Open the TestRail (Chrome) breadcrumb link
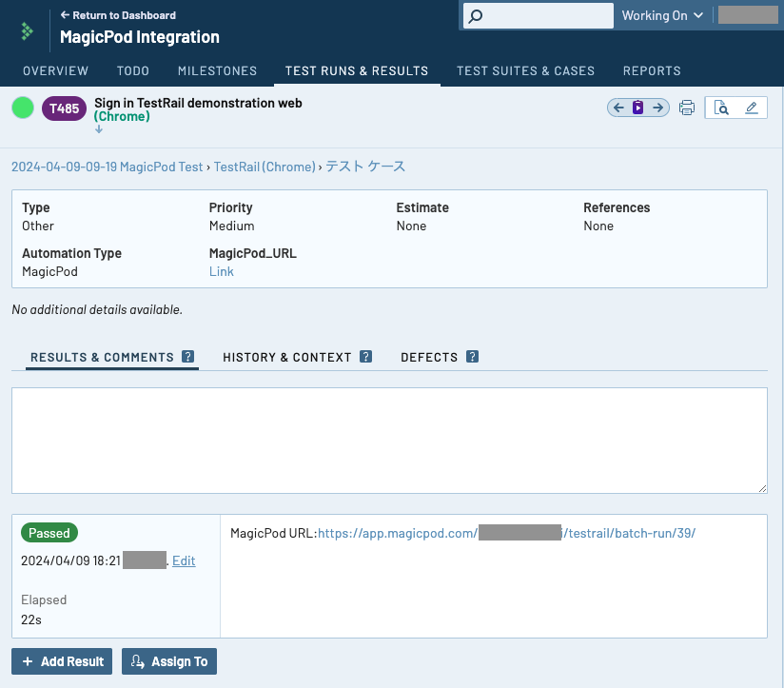 tap(265, 167)
